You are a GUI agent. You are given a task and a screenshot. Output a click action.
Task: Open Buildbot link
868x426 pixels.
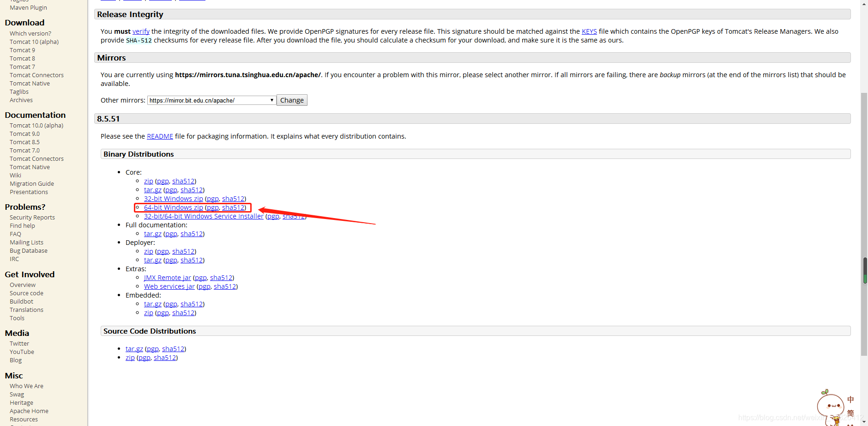21,301
